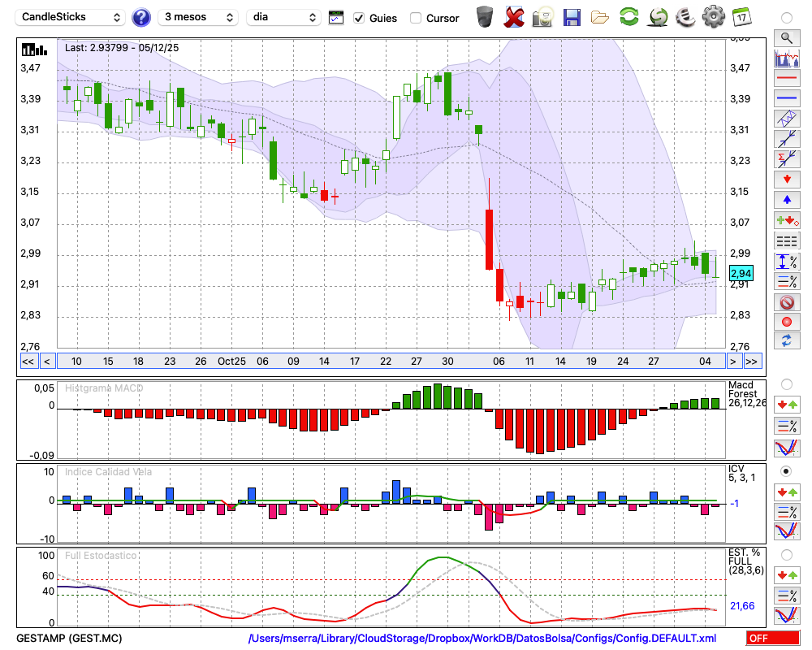Open the '3 mesos' period dropdown
The width and height of the screenshot is (812, 650).
198,17
